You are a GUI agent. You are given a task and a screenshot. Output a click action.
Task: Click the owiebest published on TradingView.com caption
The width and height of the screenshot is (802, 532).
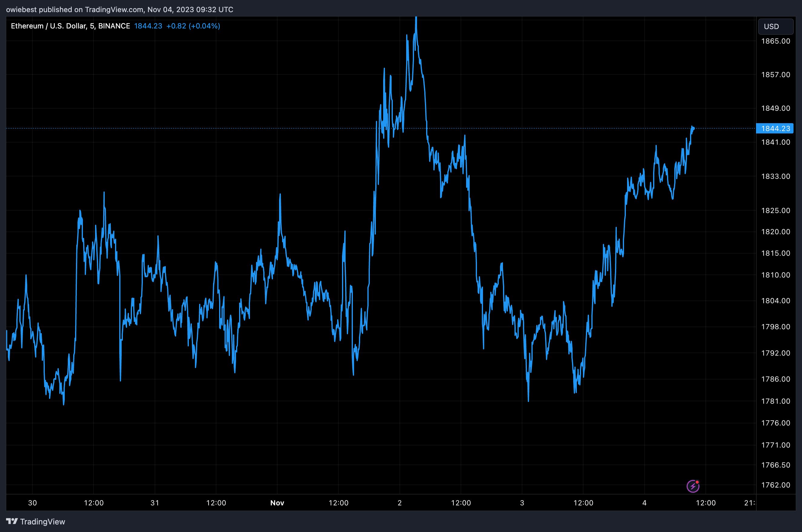120,9
